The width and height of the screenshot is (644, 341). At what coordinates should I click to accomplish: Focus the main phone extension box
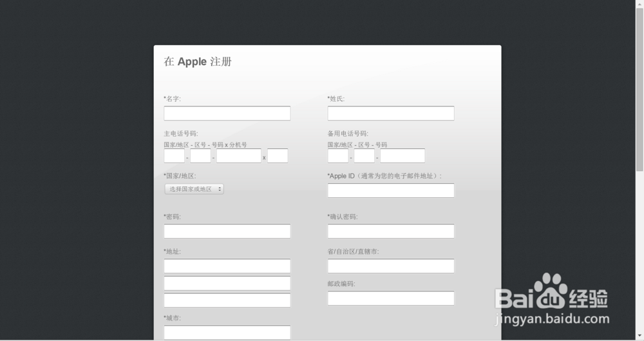278,156
